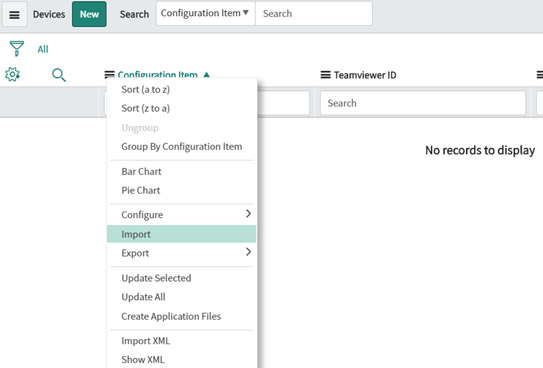Select Create Application Files
This screenshot has height=368, width=543.
coord(182,316)
